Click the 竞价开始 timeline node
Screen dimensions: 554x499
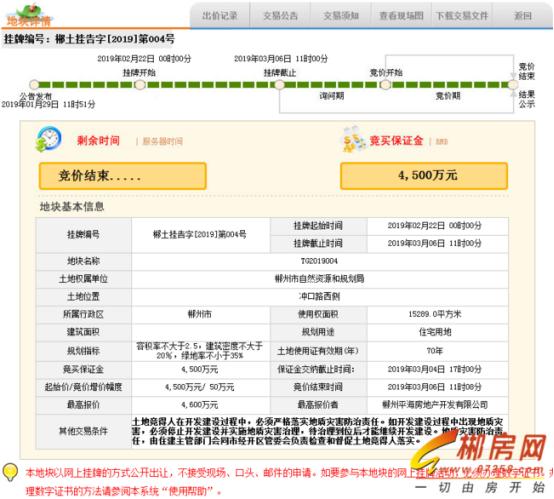[x=385, y=85]
